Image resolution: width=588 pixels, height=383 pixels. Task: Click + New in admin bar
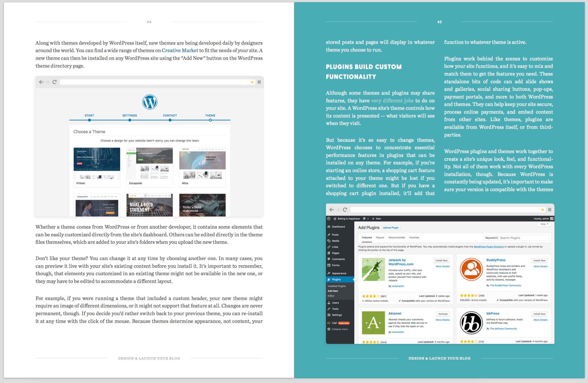tap(376, 219)
